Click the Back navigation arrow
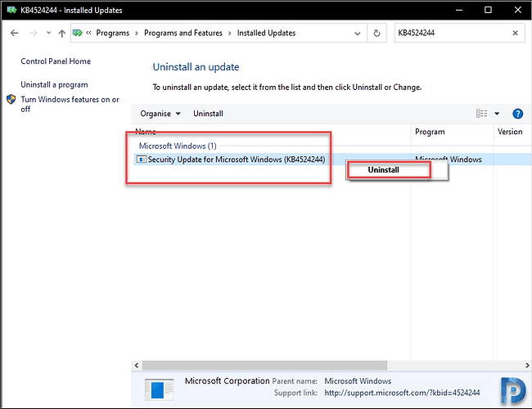 tap(14, 34)
